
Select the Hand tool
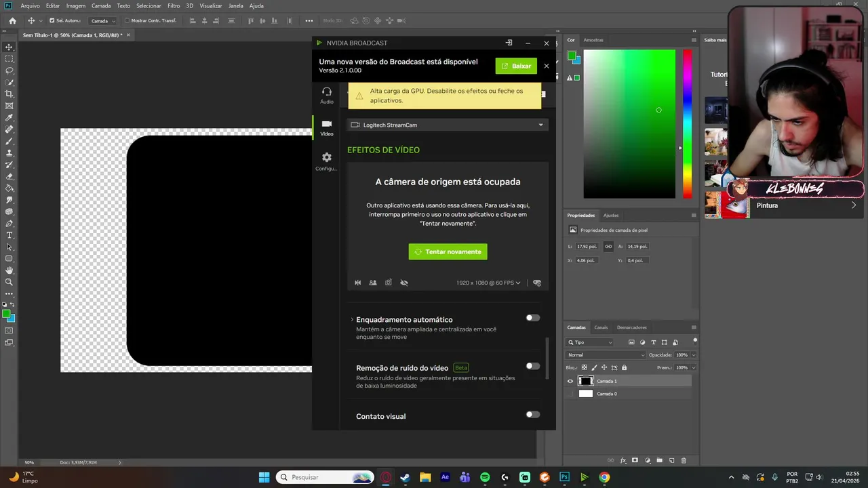tap(9, 270)
